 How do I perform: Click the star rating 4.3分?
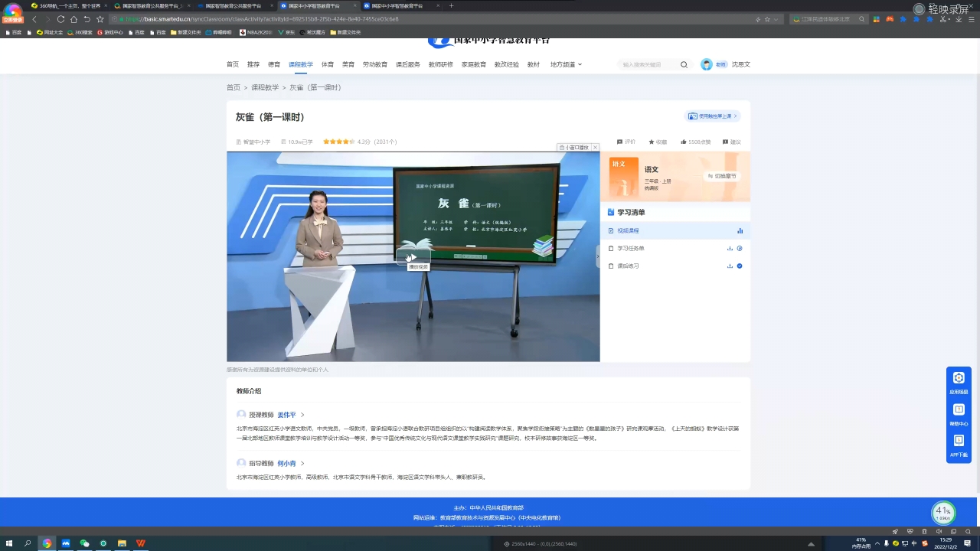pos(339,142)
